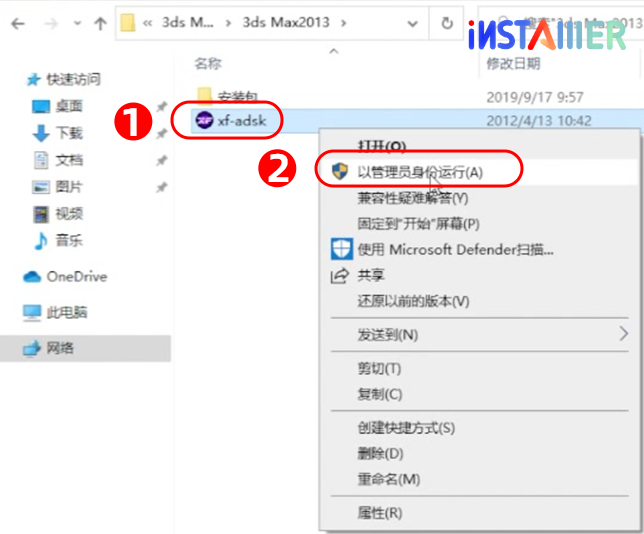This screenshot has height=534, width=644.
Task: Select 3ds M... breadcrumb segment
Action: (188, 22)
